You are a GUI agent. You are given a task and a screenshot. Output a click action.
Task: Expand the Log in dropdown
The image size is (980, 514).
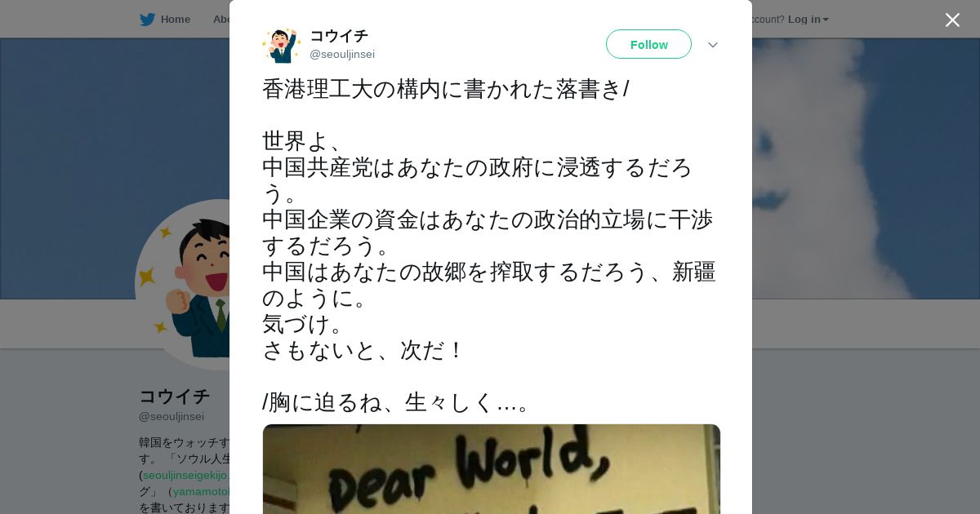pos(808,20)
